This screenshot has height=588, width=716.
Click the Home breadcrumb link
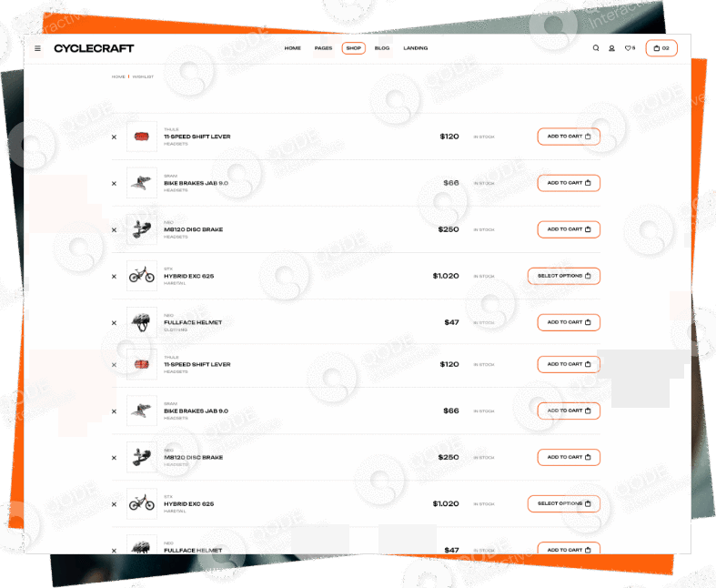118,76
